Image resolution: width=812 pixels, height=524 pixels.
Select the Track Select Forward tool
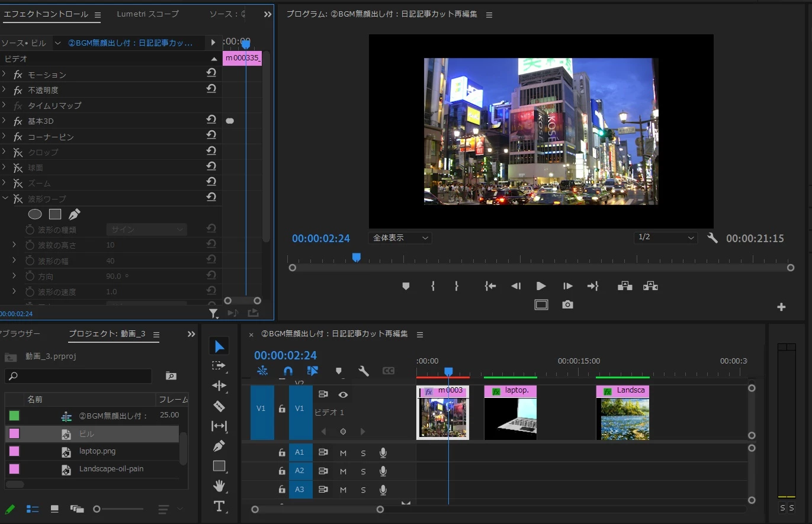219,366
